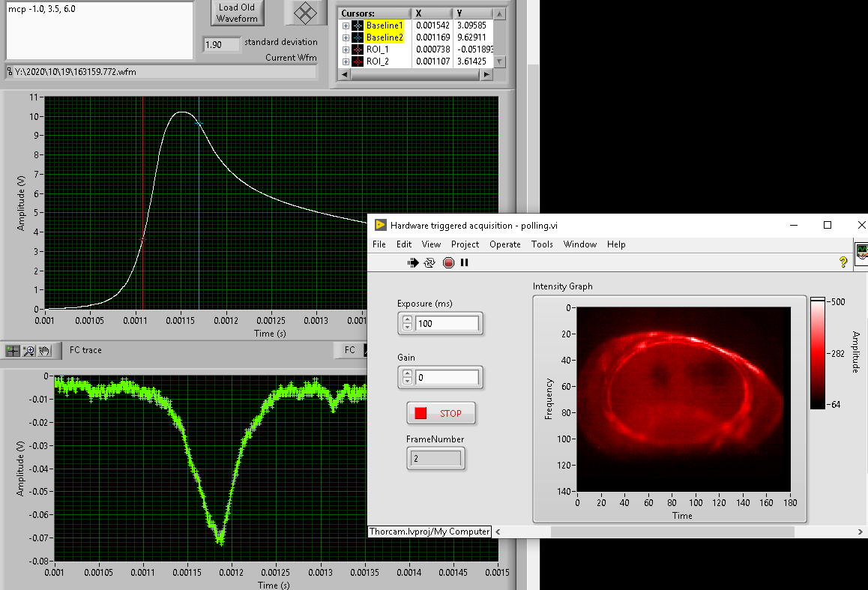Click the Gain value input field

click(447, 377)
